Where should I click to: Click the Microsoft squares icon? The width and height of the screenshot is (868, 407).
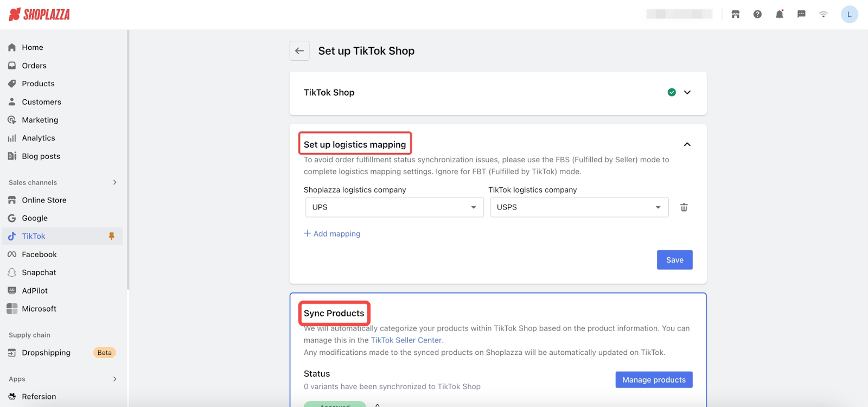tap(12, 309)
